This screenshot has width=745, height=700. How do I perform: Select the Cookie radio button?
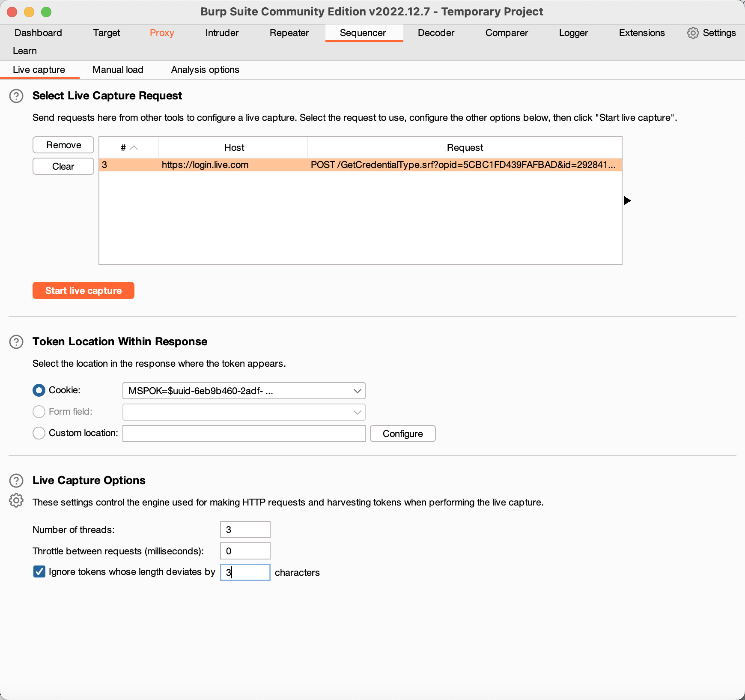click(x=39, y=390)
